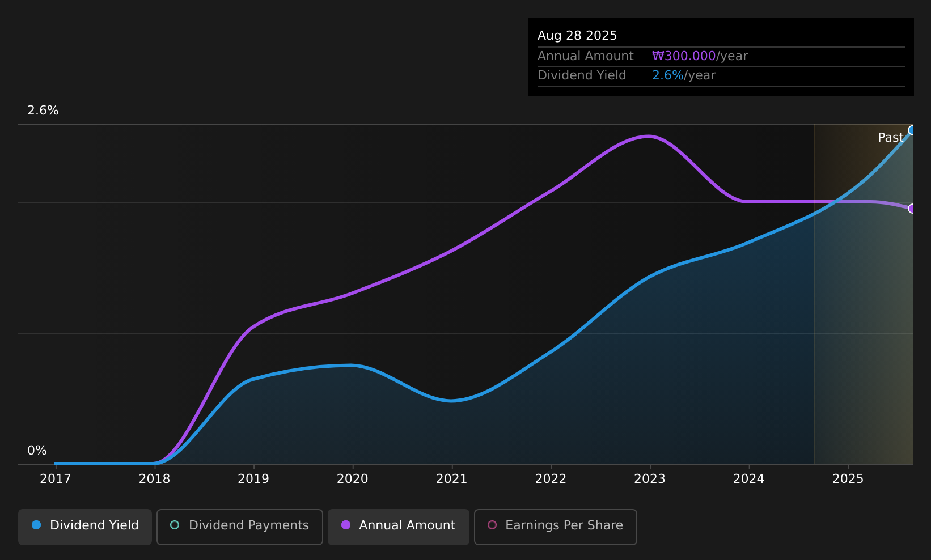Click the purple Annual Amount endpoint marker
931x560 pixels.
click(x=912, y=209)
